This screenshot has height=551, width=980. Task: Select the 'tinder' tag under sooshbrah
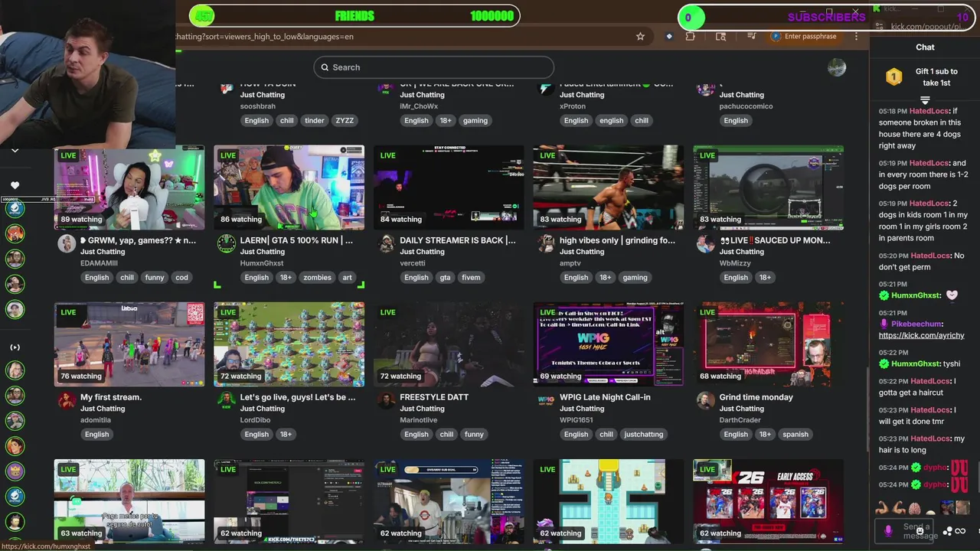[315, 121]
